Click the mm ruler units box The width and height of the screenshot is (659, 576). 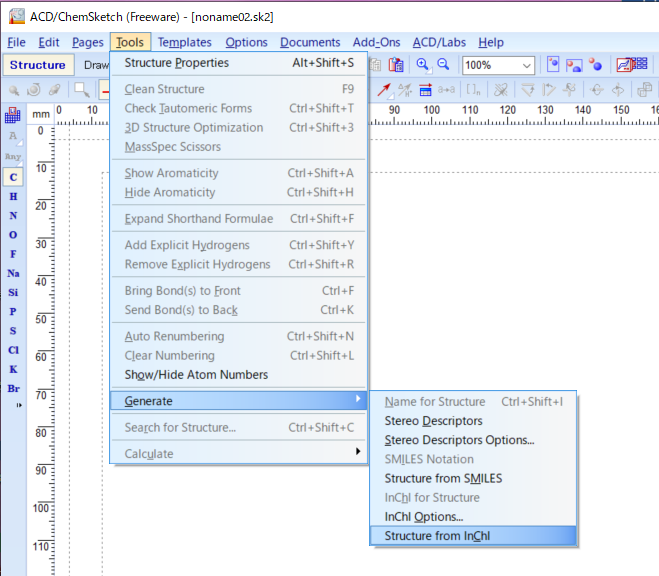click(x=41, y=114)
